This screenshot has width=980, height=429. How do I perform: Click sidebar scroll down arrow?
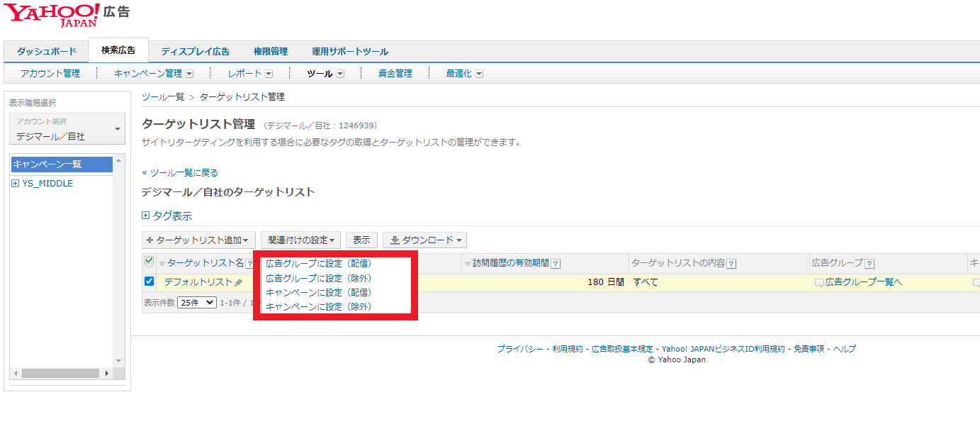[119, 361]
